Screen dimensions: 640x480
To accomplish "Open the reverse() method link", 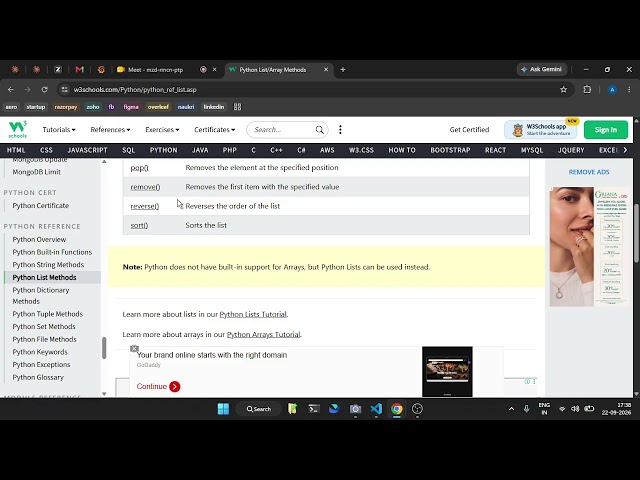I will click(144, 206).
